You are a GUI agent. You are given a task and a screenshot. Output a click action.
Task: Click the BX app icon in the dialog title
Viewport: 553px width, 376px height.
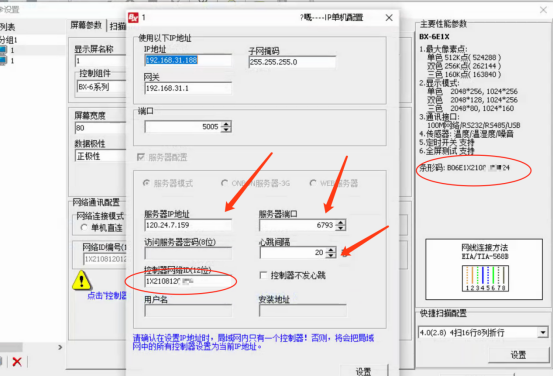[x=133, y=17]
